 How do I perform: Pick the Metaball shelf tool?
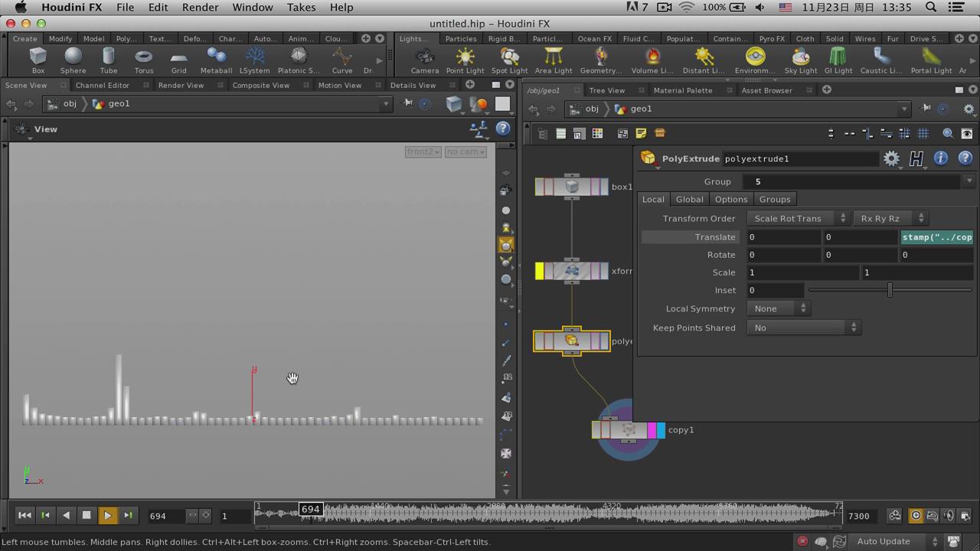tap(216, 60)
